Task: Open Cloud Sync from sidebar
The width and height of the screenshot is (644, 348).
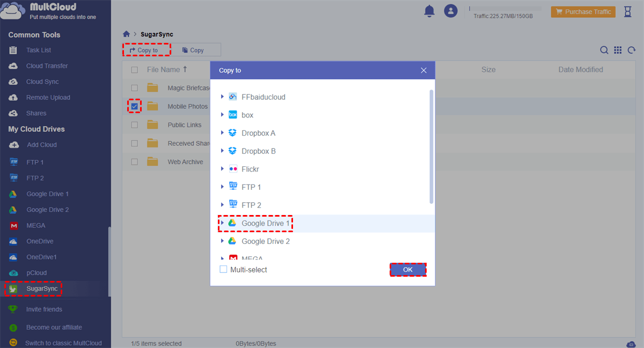Action: 42,82
